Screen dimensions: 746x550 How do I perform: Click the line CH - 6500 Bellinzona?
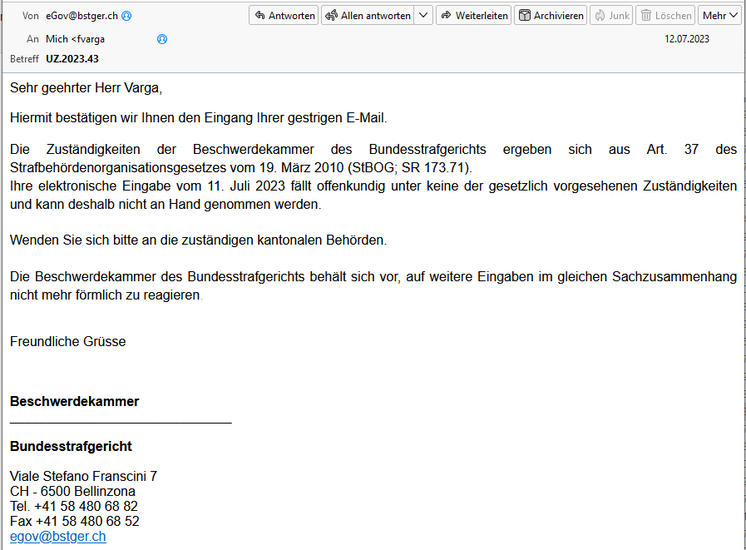point(73,491)
